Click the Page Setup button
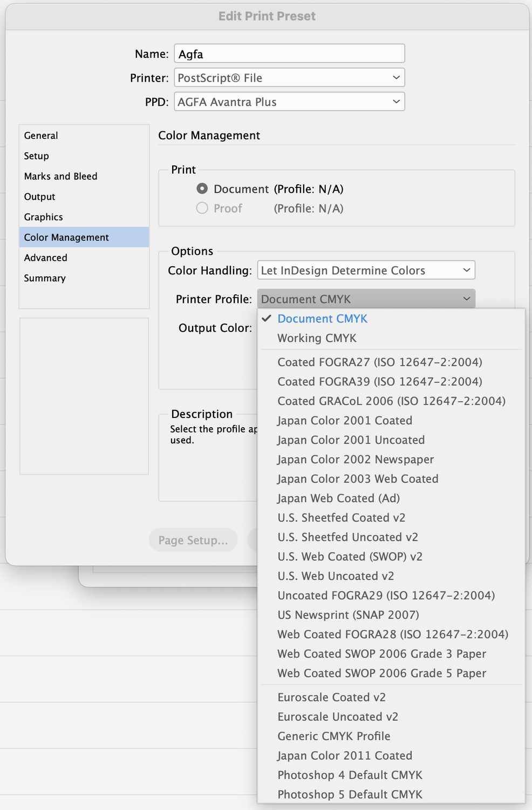532x810 pixels. pos(193,540)
